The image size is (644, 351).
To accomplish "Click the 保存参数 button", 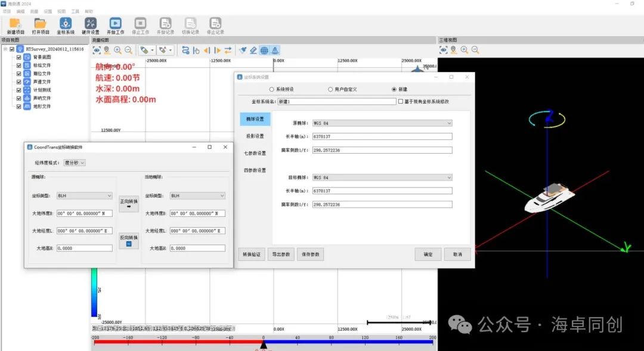I will click(x=310, y=254).
